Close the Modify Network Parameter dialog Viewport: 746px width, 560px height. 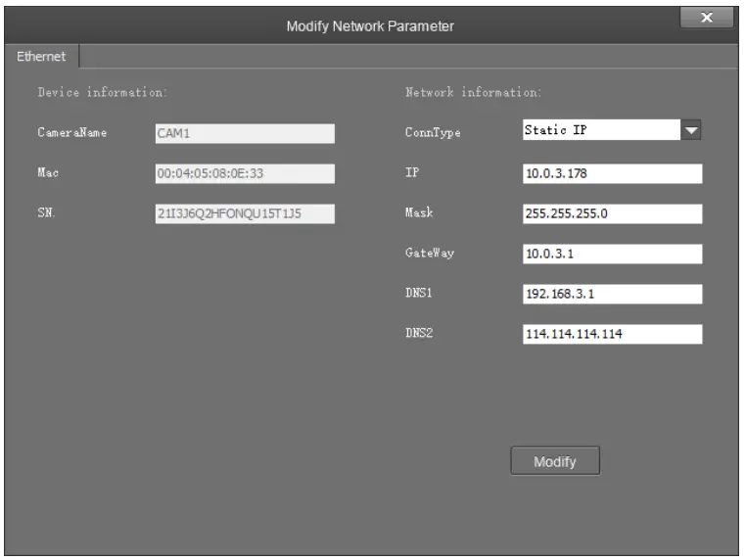pyautogui.click(x=707, y=18)
